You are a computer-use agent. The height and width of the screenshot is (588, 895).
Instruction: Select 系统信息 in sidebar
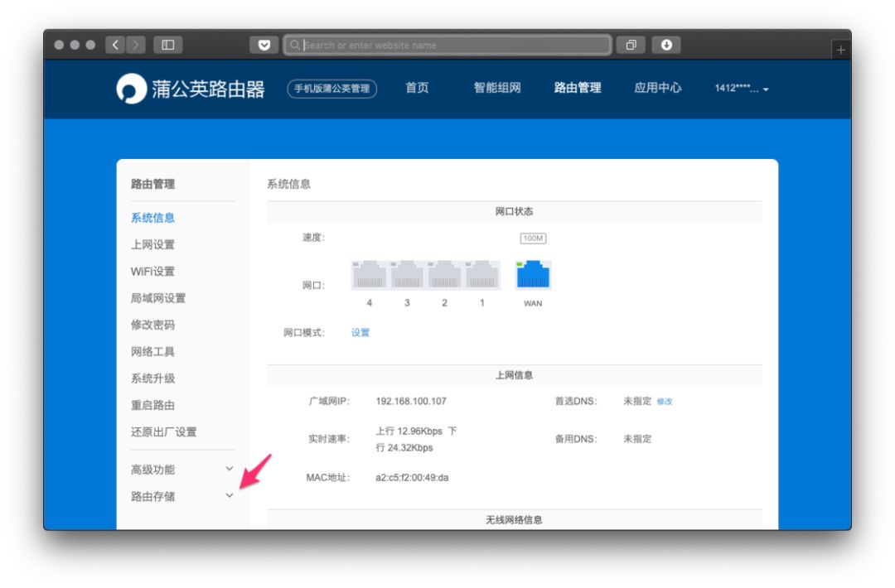point(153,218)
